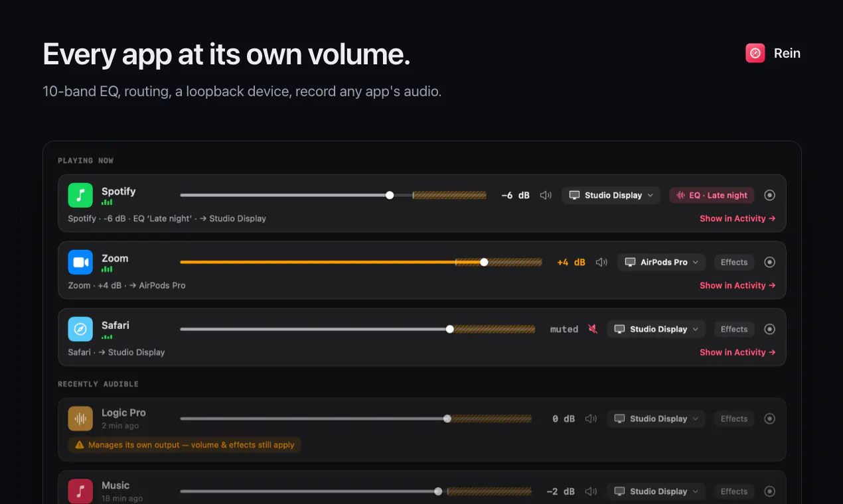This screenshot has height=504, width=843.
Task: Click the record icon in Music row
Action: click(x=770, y=491)
